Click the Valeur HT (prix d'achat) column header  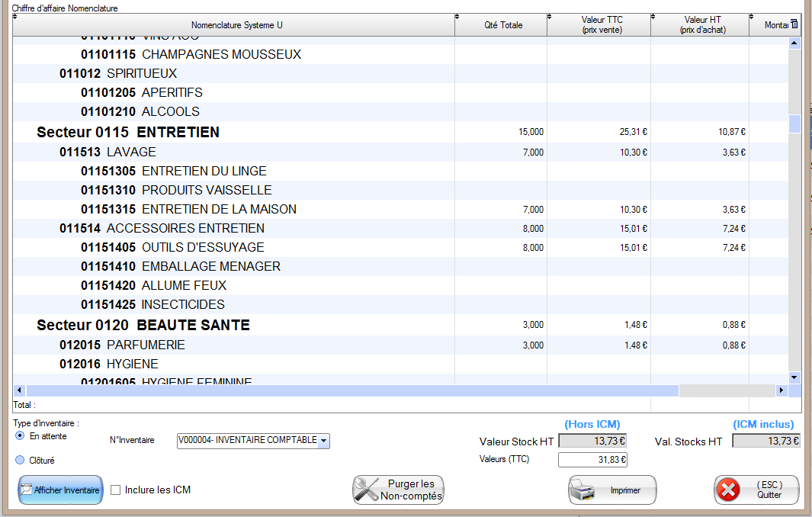[x=701, y=25]
